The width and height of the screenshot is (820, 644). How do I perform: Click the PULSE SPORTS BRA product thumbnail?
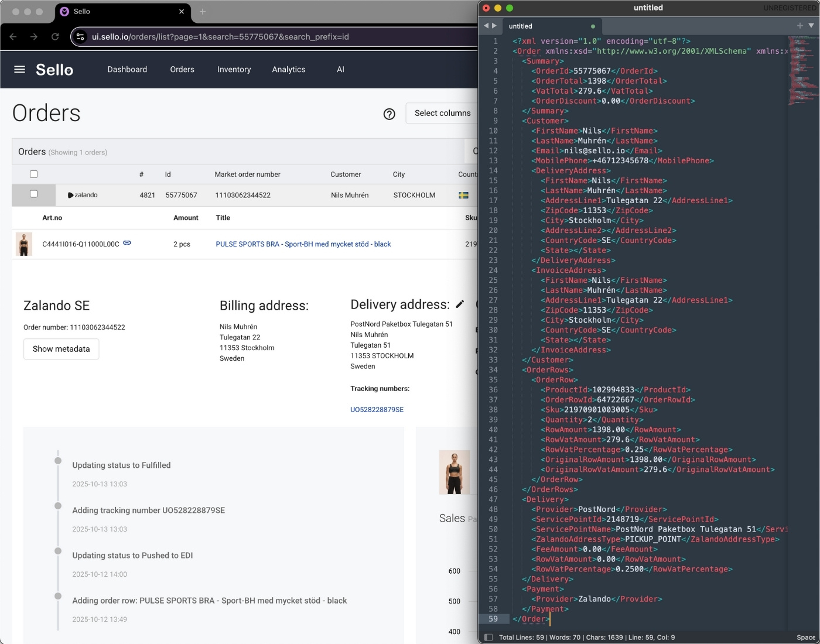coord(24,244)
